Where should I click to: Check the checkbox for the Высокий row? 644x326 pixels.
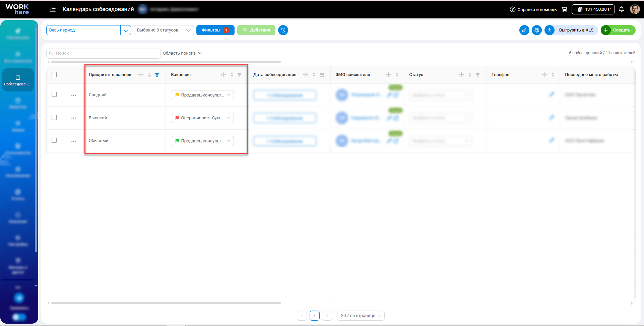click(x=54, y=117)
